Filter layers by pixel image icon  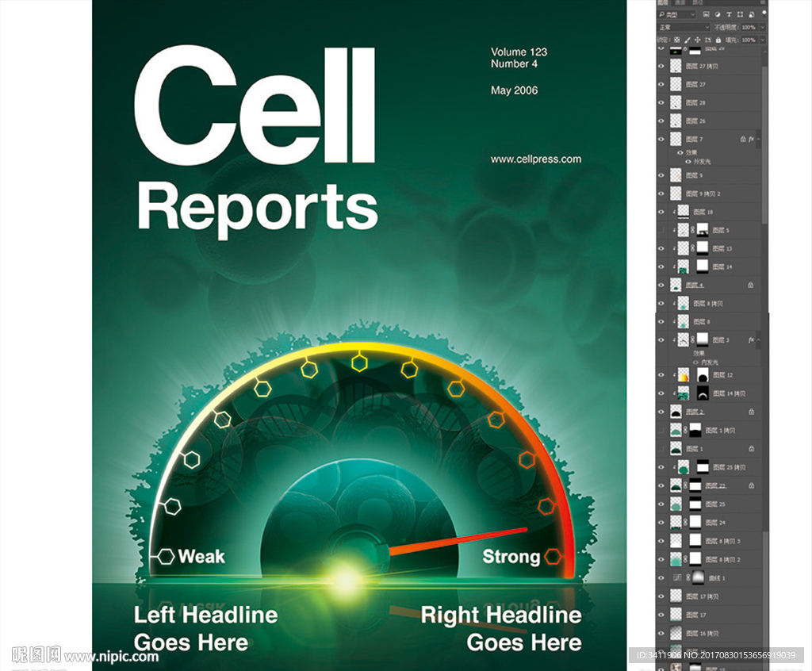point(706,14)
